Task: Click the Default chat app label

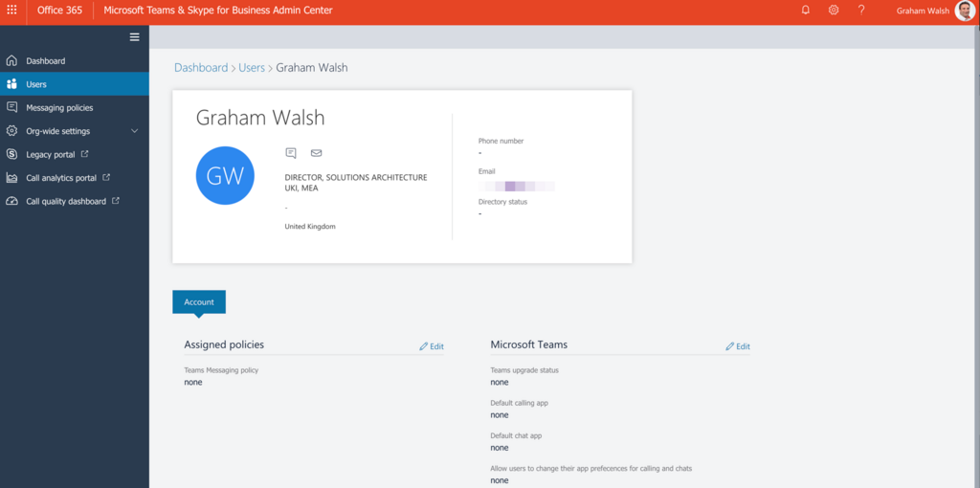Action: pyautogui.click(x=516, y=435)
